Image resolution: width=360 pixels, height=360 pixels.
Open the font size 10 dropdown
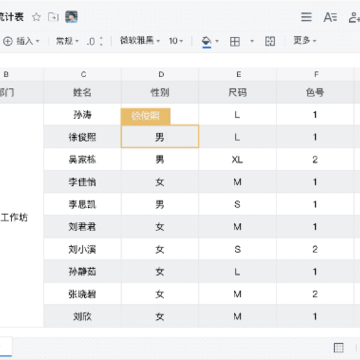(x=176, y=41)
